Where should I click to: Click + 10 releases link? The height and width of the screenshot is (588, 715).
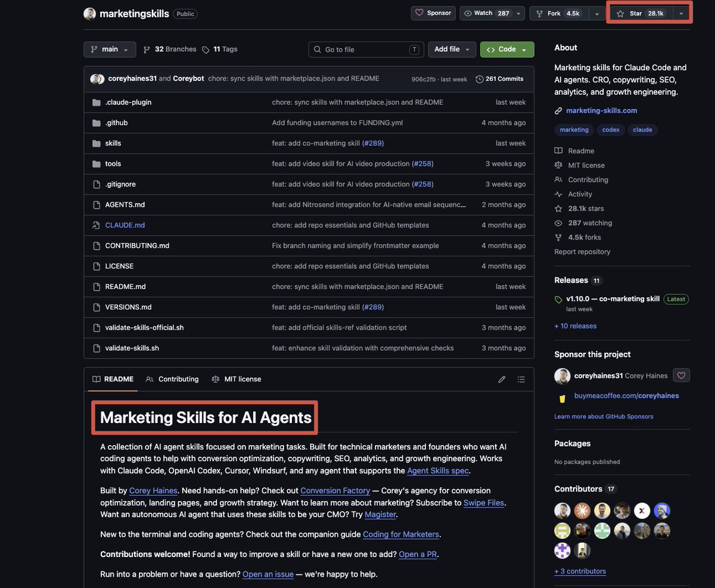pos(576,326)
